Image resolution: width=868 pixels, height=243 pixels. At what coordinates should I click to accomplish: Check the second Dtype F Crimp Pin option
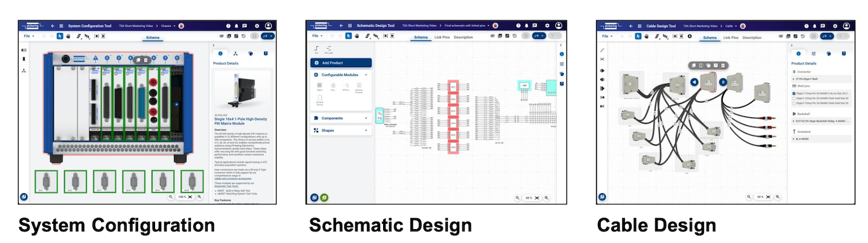coord(794,98)
